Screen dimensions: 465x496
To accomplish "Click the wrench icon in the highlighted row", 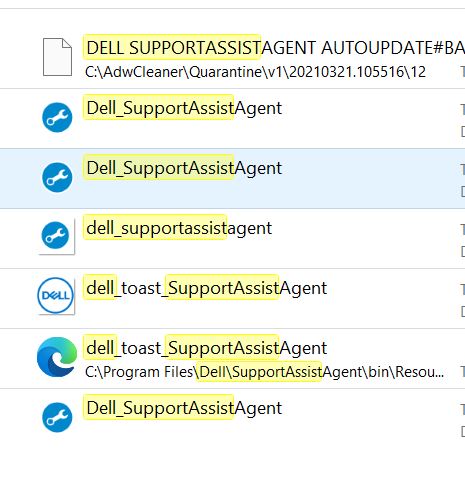I will click(x=57, y=177).
